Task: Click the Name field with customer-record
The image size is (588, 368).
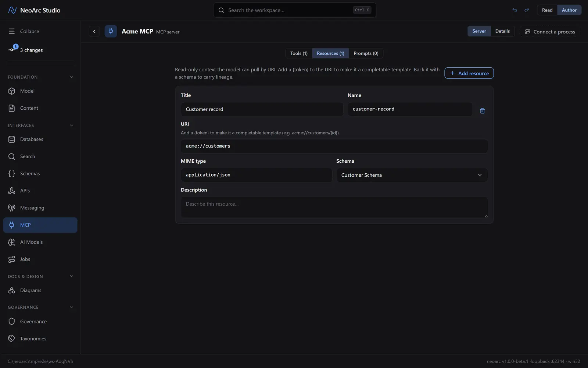Action: tap(410, 109)
